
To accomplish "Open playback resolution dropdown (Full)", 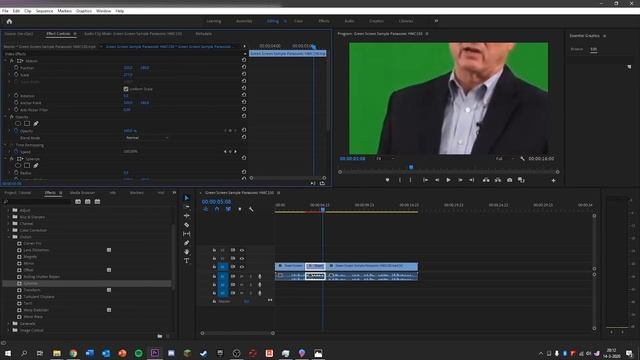I will click(x=505, y=158).
